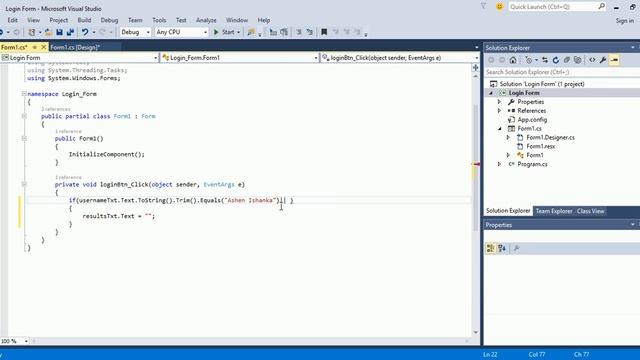
Task: Click the Solution Explorer Back arrow
Action: coord(491,60)
